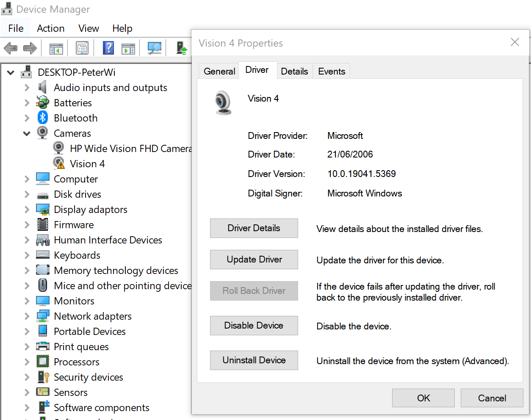
Task: Click the webcam image in Vision 4 Properties
Action: point(223,102)
